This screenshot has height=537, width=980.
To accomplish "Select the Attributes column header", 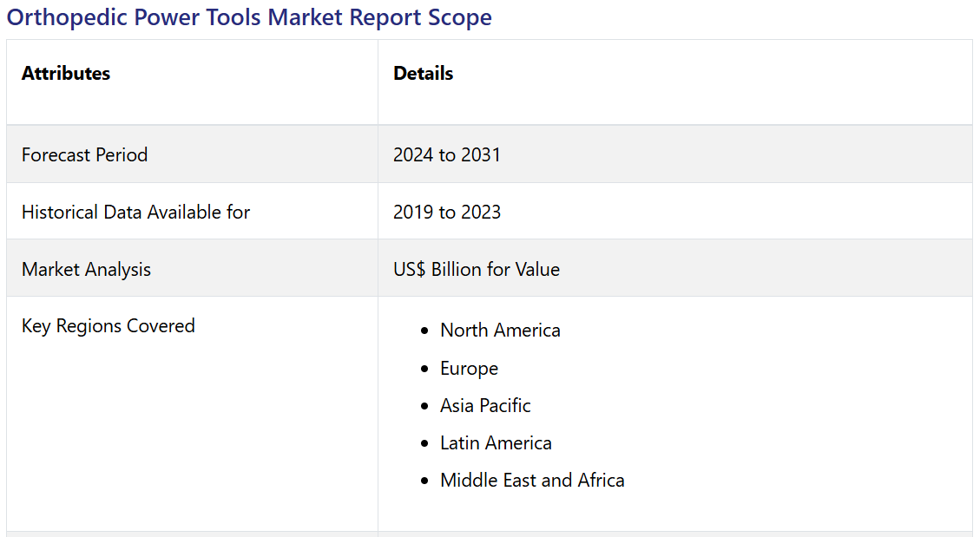I will pyautogui.click(x=66, y=74).
